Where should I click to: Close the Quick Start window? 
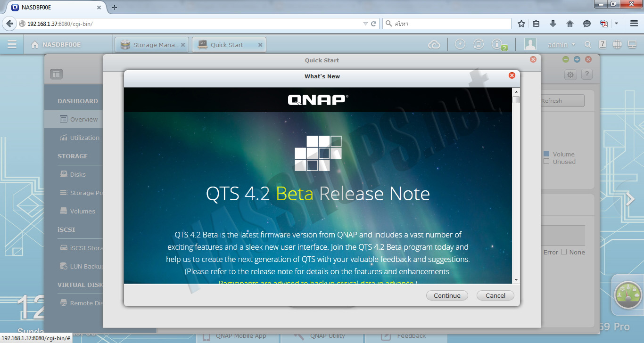tap(533, 59)
